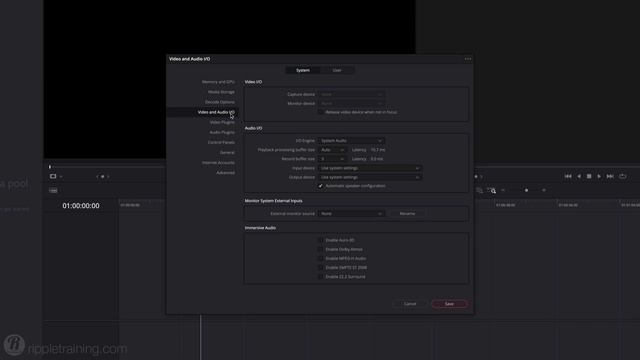Enable Dolby Atmos checkbox
Screen dimensions: 640x360
321,249
